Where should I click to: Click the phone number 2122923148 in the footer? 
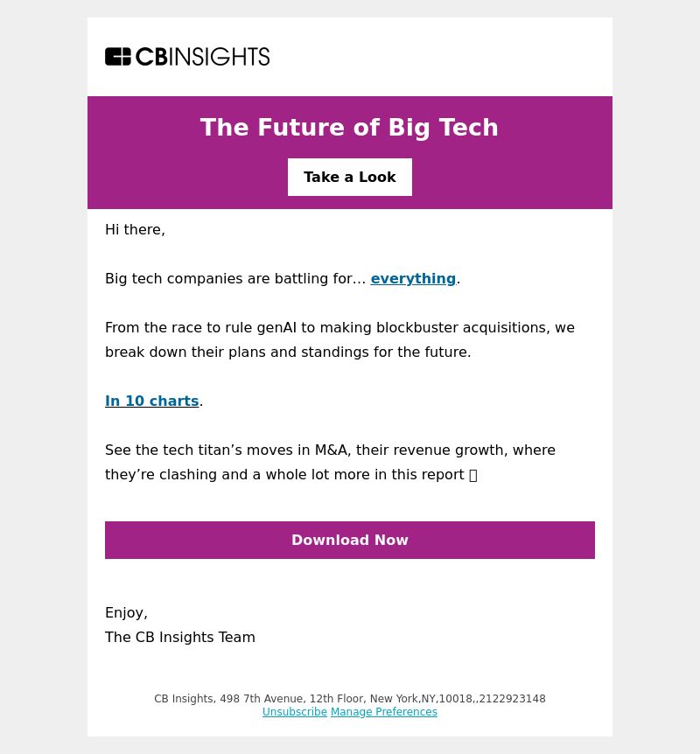[513, 699]
